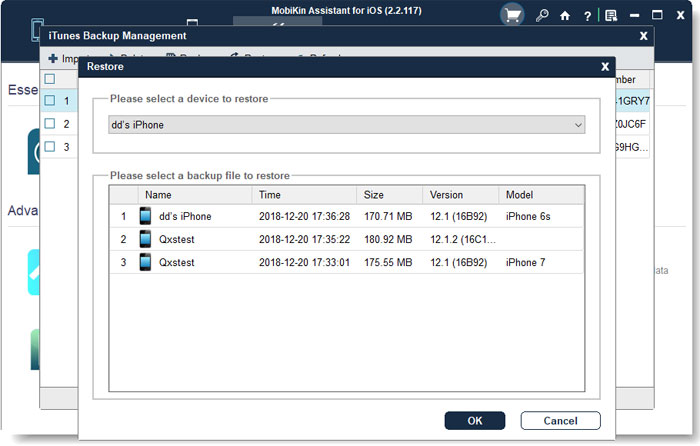The image size is (700, 446).
Task: Click row number 2 in backup list
Action: click(123, 240)
